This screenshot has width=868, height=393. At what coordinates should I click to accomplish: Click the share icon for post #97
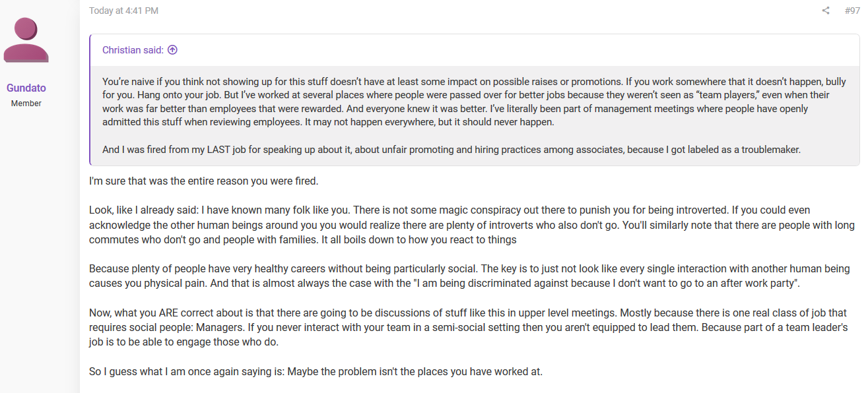click(x=825, y=11)
